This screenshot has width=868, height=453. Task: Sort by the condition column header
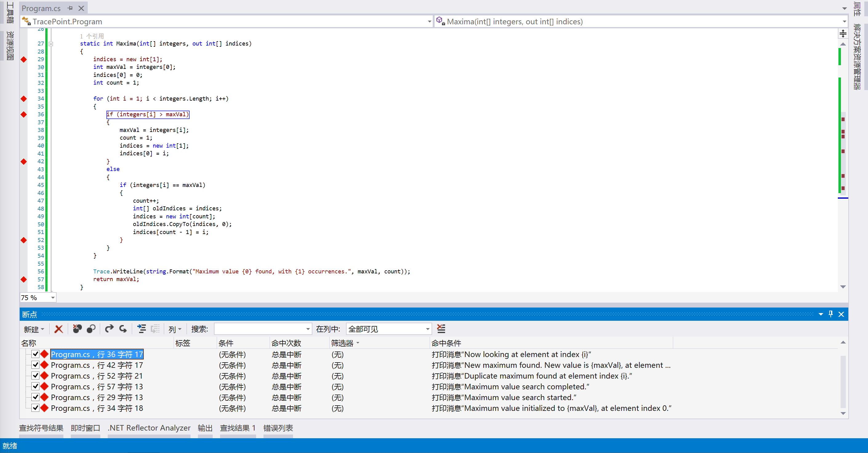click(243, 343)
